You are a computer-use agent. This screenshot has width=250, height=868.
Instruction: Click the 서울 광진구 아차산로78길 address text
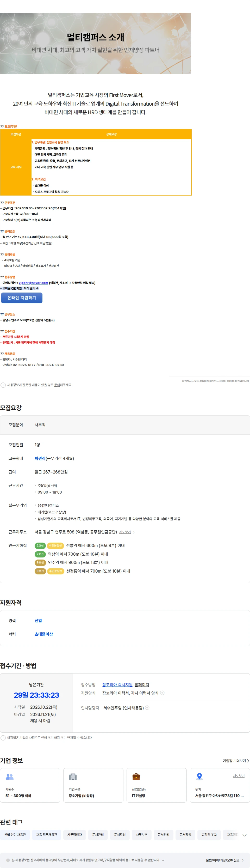(219, 795)
